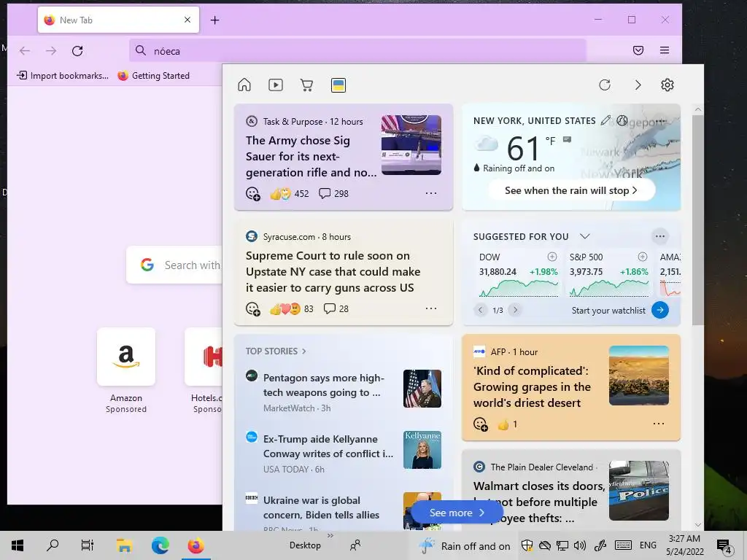Screen dimensions: 747x560
Task: Expand Suggested for you dropdown chevron
Action: tap(585, 236)
